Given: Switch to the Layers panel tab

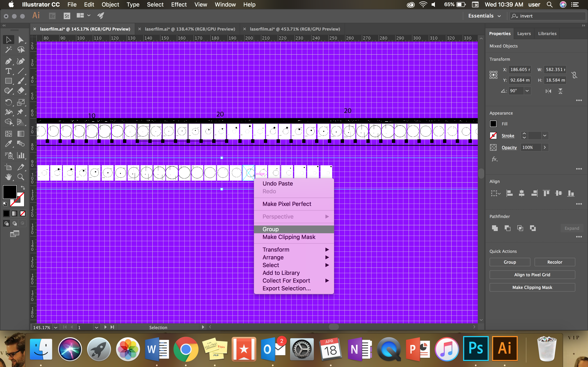Looking at the screenshot, I should click(x=524, y=33).
